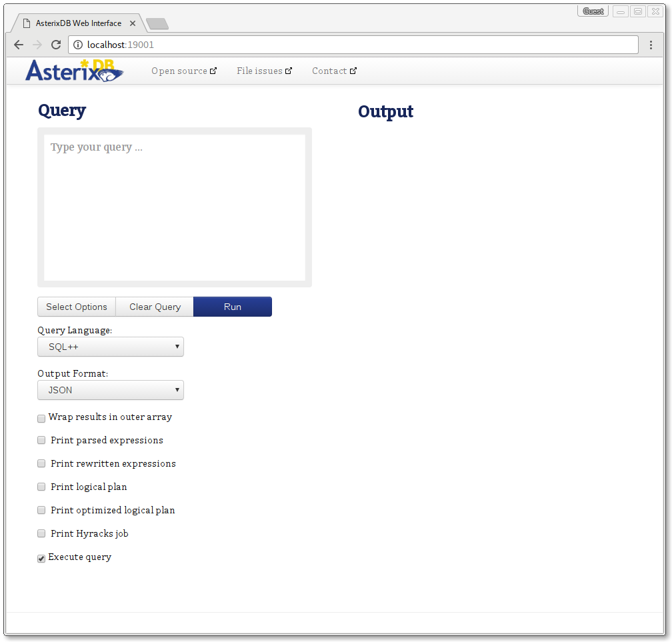Check Print parsed expressions
672x642 pixels.
click(x=41, y=441)
